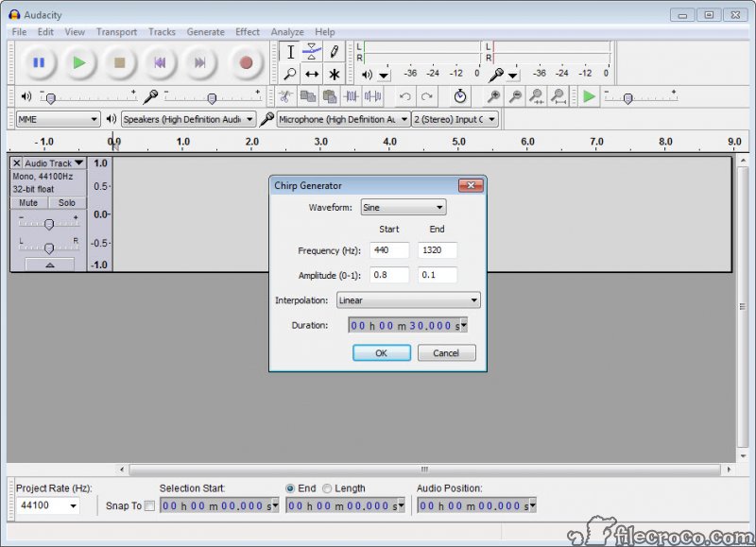The image size is (756, 547).
Task: Open the Edit menu
Action: (45, 32)
